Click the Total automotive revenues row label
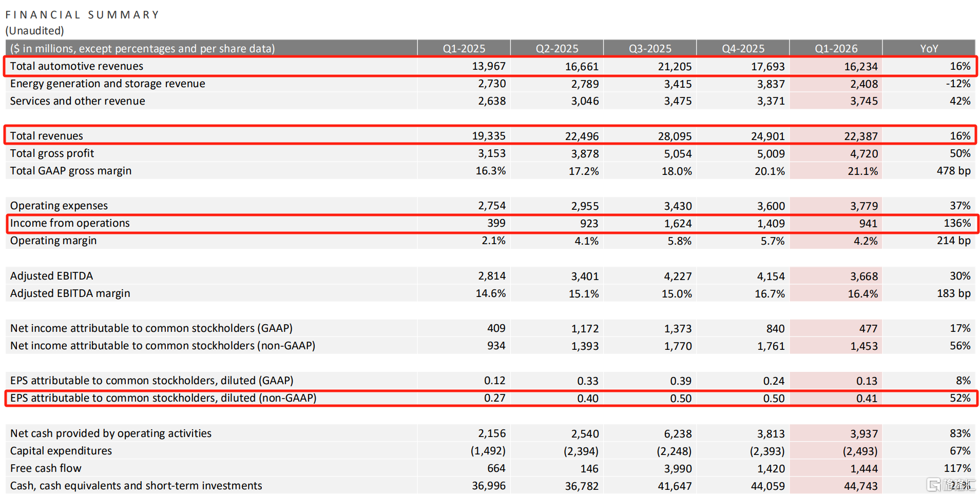The width and height of the screenshot is (980, 496). click(x=76, y=66)
